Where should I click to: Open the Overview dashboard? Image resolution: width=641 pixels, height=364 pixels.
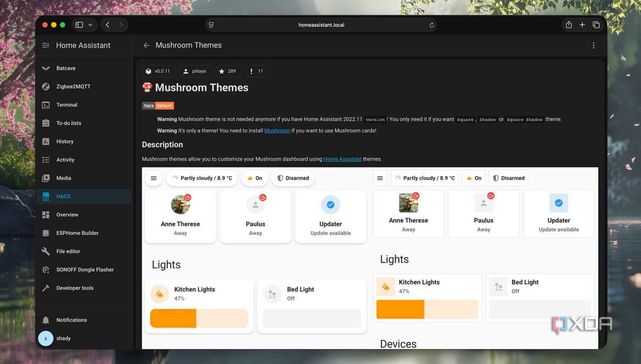click(x=84, y=215)
